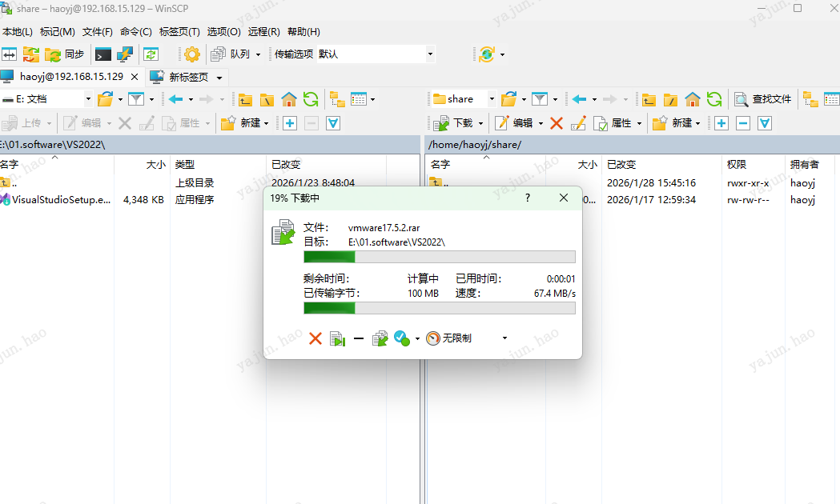Go to local root directory icon
This screenshot has width=840, height=504.
[267, 99]
